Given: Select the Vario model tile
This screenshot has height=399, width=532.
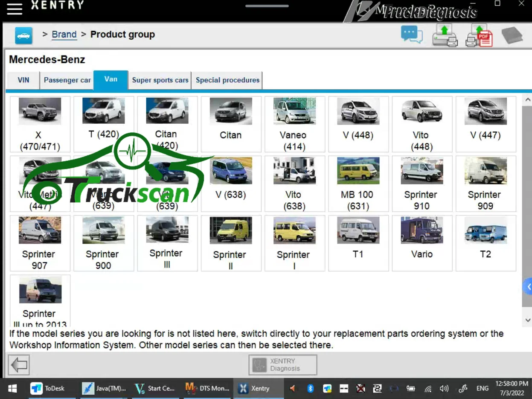Looking at the screenshot, I should pos(422,243).
